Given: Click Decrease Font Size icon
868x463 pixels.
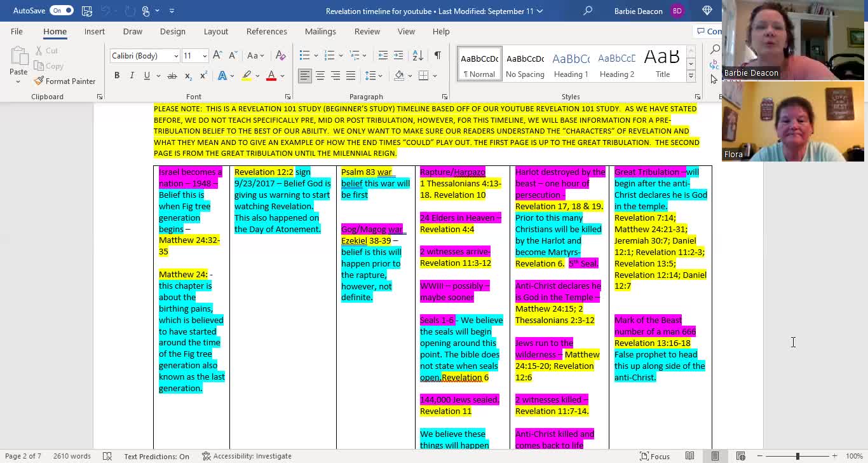Looking at the screenshot, I should click(x=232, y=56).
